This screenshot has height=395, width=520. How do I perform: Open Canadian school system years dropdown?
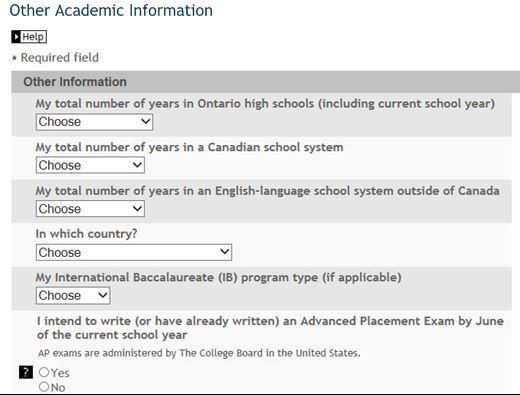pos(90,165)
